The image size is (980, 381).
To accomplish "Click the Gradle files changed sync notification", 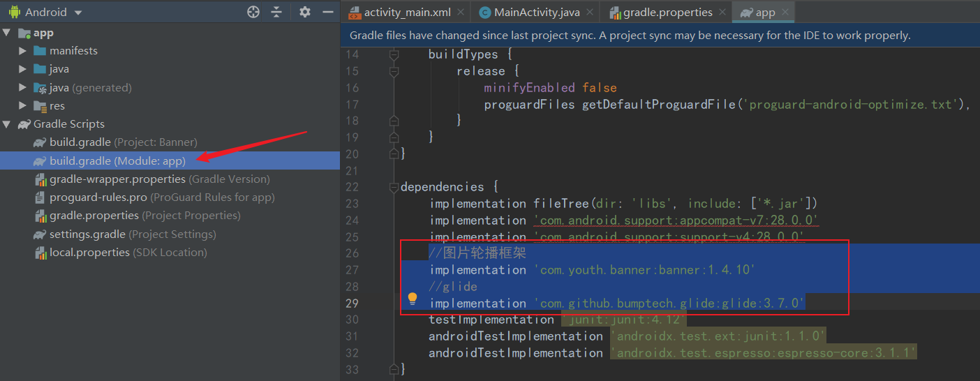I will pyautogui.click(x=630, y=35).
